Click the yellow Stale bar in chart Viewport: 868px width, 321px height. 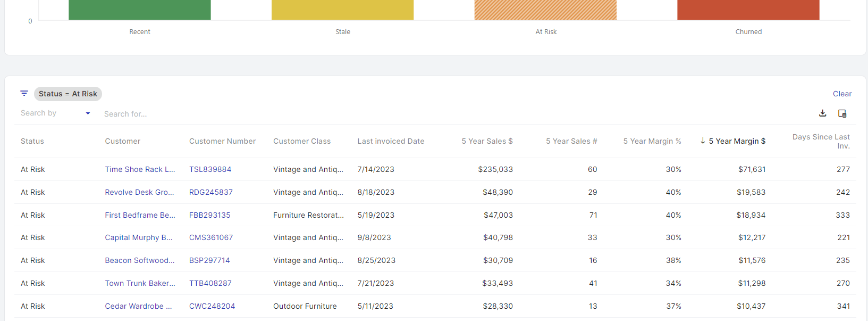coord(342,10)
